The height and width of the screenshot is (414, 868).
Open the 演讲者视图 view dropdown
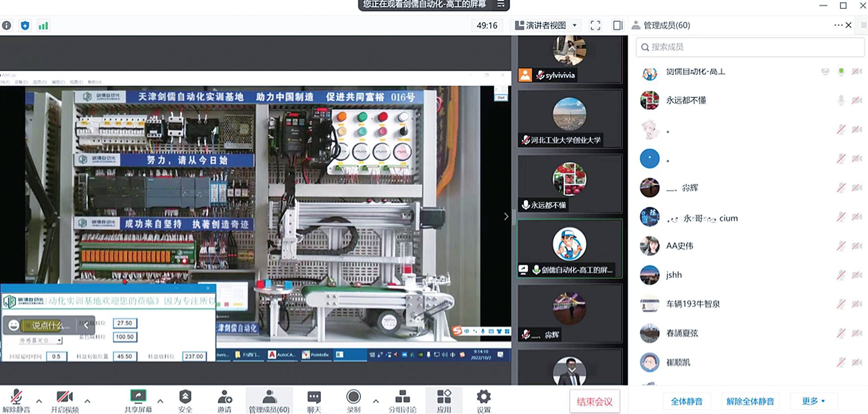546,25
